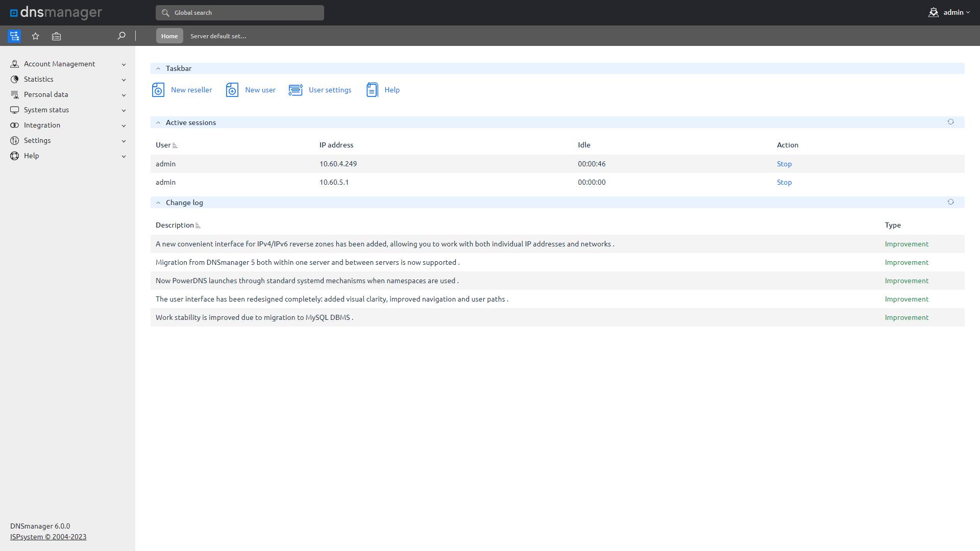The width and height of the screenshot is (980, 551).
Task: Click the New user icon
Action: click(x=232, y=90)
